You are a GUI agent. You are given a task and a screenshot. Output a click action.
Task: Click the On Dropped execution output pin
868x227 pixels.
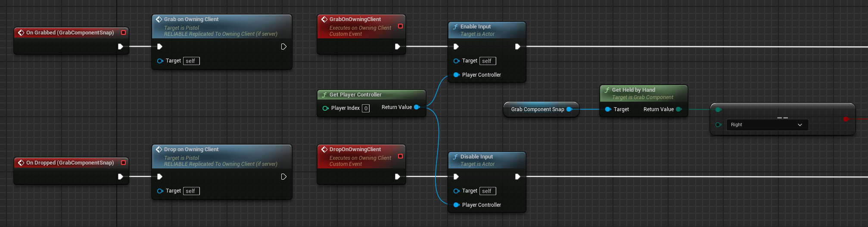(121, 177)
